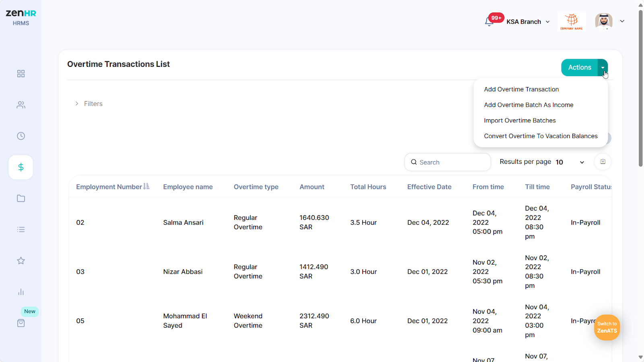Click Weekend Overtime type cell
644x362 pixels.
tap(248, 321)
